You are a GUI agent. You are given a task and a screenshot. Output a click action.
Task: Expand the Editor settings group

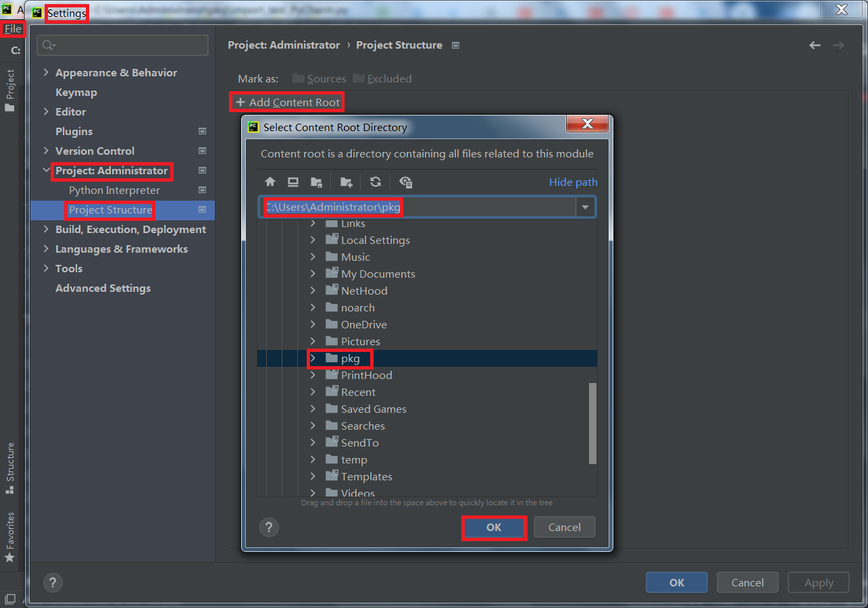(x=46, y=112)
